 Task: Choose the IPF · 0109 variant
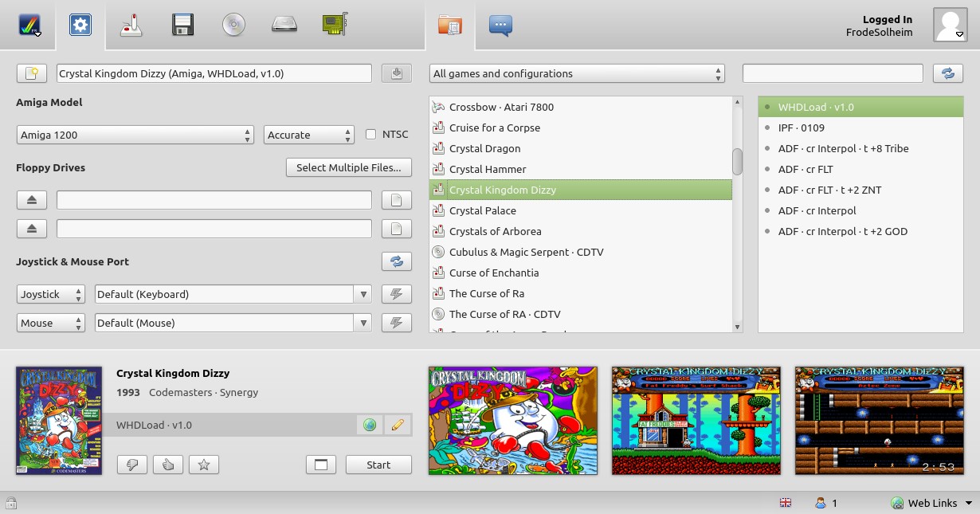pos(802,128)
